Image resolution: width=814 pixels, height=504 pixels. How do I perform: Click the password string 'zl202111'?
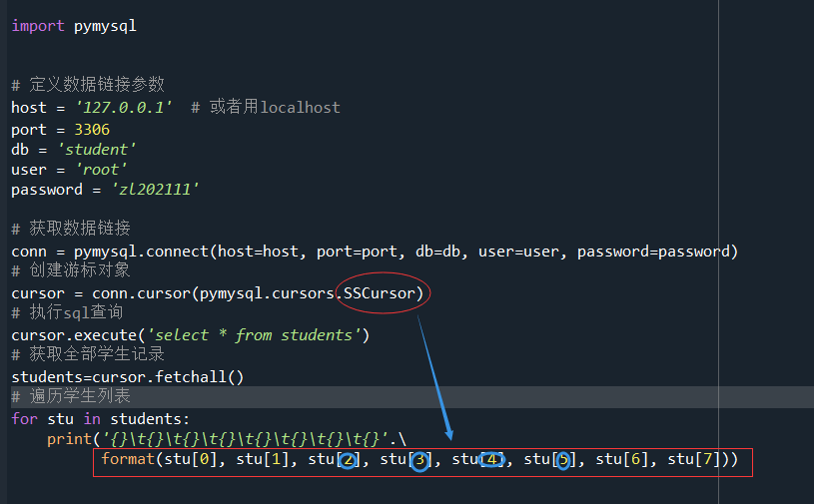coord(155,190)
